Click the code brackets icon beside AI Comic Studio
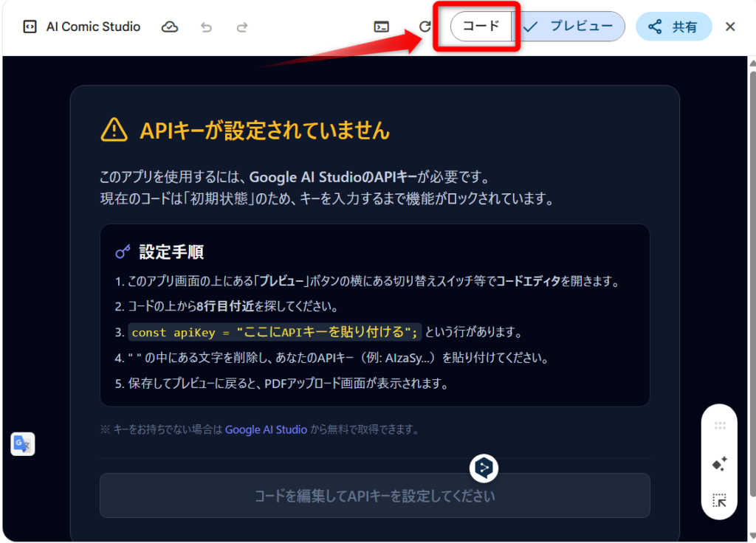The height and width of the screenshot is (543, 756). pyautogui.click(x=30, y=27)
